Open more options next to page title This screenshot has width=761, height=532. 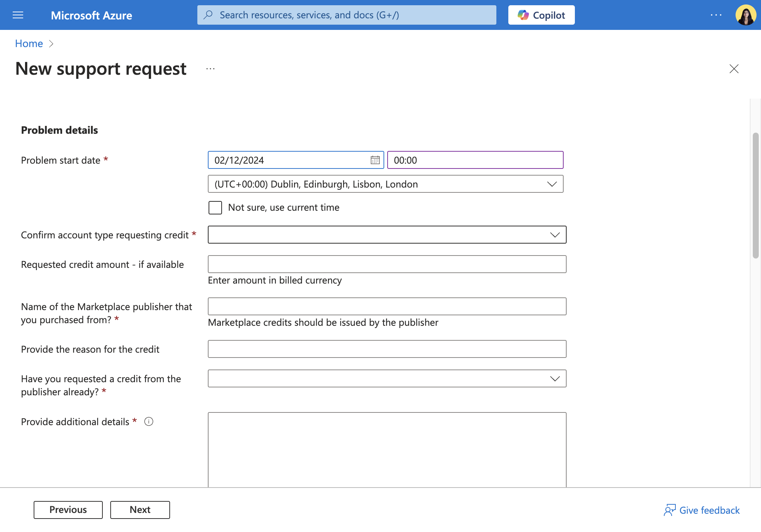(210, 69)
